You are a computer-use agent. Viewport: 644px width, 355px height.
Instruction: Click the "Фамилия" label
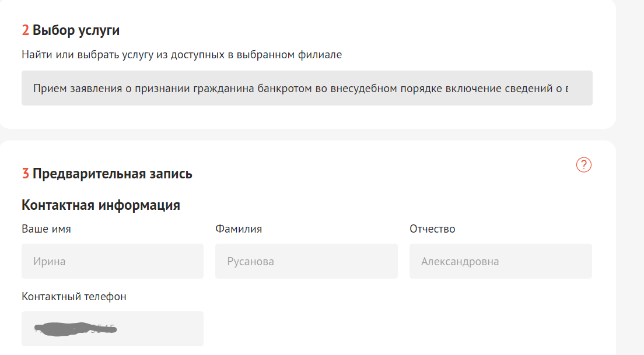[239, 229]
